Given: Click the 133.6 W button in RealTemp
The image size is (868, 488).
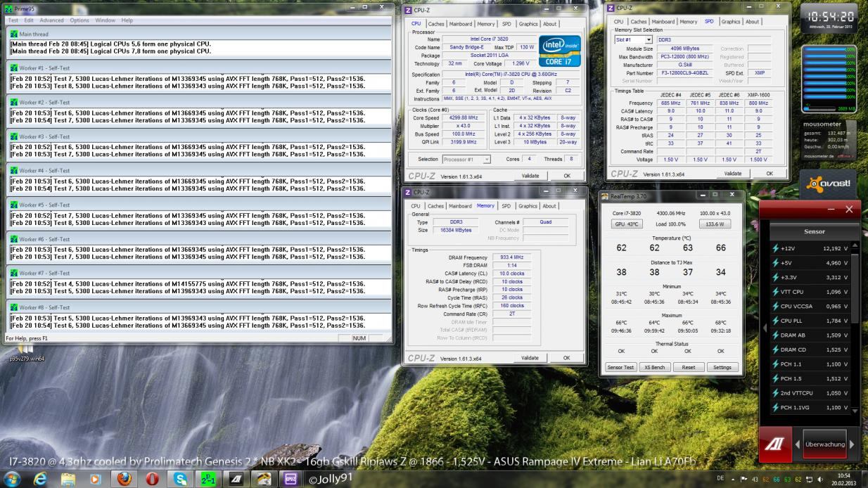Looking at the screenshot, I should [715, 224].
